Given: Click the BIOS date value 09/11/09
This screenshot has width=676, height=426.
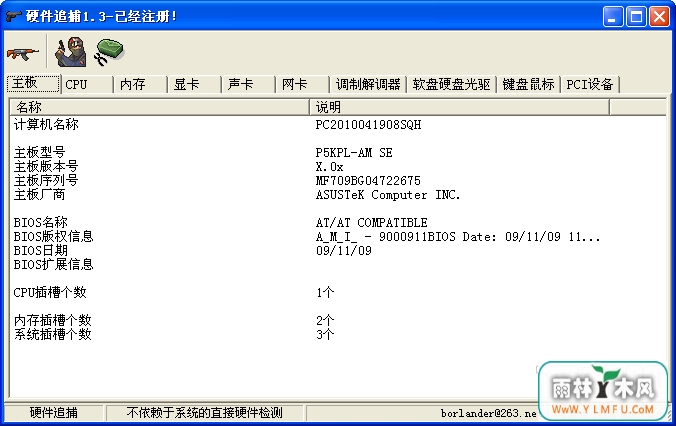Looking at the screenshot, I should point(344,251).
